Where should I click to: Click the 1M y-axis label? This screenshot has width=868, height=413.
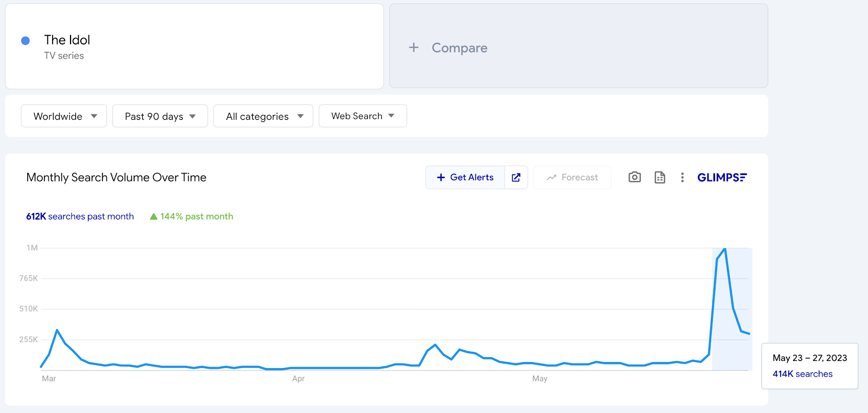(32, 248)
